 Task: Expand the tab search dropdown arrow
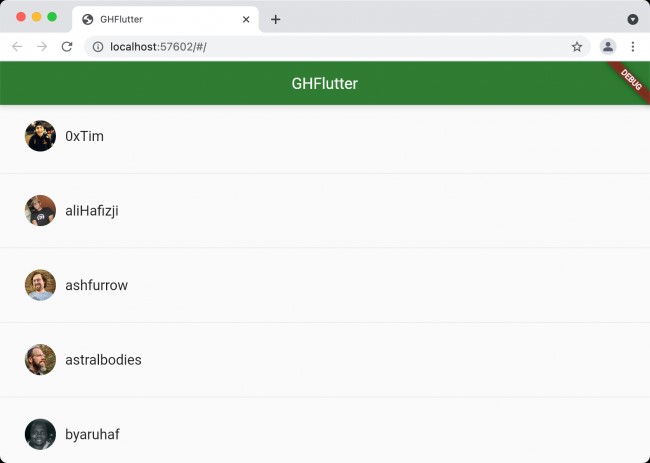[632, 19]
